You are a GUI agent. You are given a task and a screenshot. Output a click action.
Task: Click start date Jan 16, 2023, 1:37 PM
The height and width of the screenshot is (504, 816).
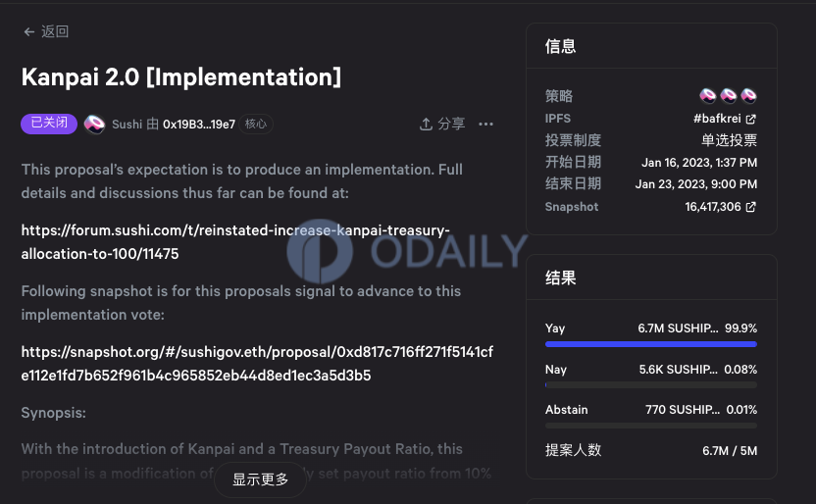tap(699, 162)
